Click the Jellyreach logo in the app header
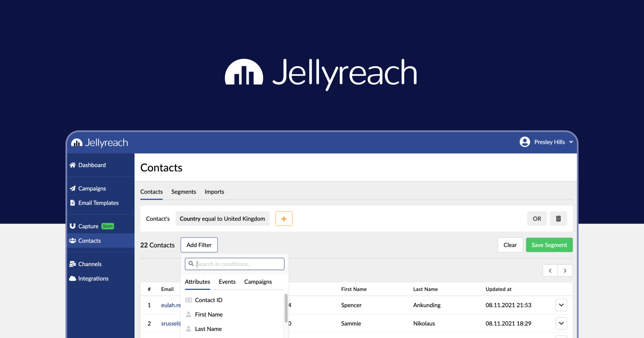644x338 pixels. (x=100, y=143)
